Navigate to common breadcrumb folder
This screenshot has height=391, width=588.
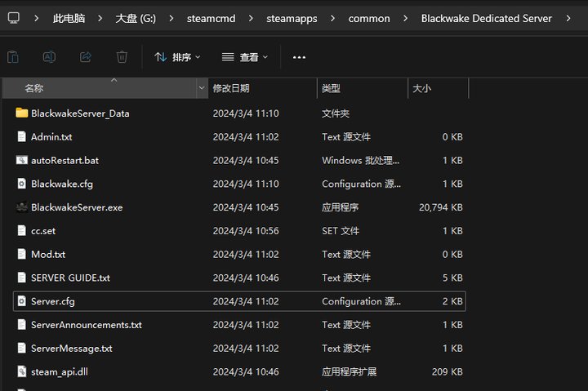click(369, 18)
